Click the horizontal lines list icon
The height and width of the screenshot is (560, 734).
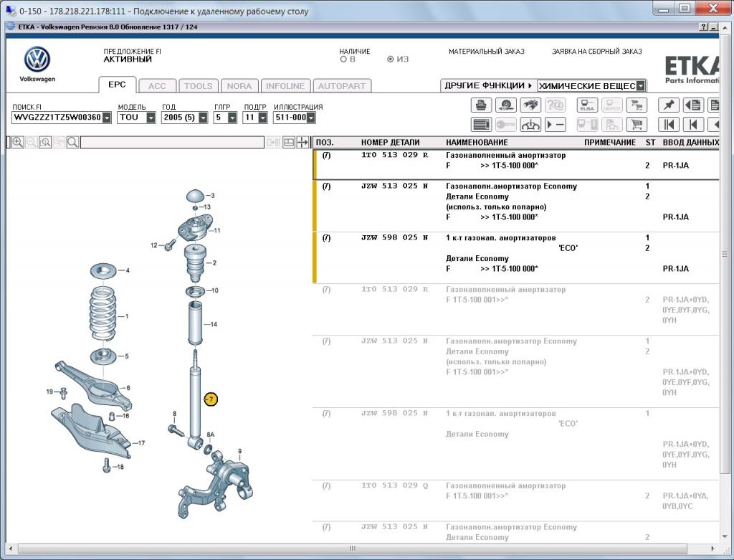click(481, 125)
